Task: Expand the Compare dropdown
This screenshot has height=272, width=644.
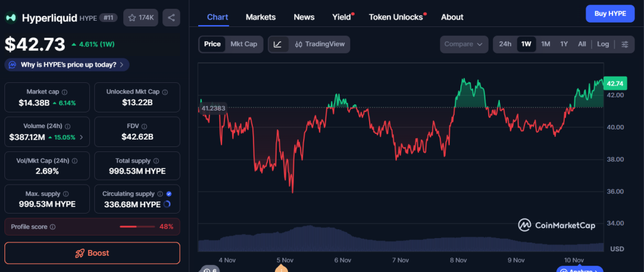Action: [464, 44]
